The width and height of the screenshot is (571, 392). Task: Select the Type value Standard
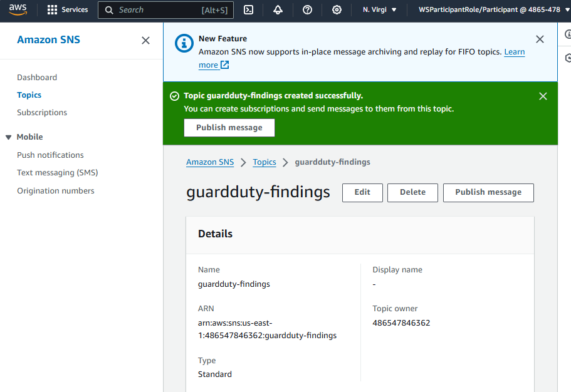(215, 374)
